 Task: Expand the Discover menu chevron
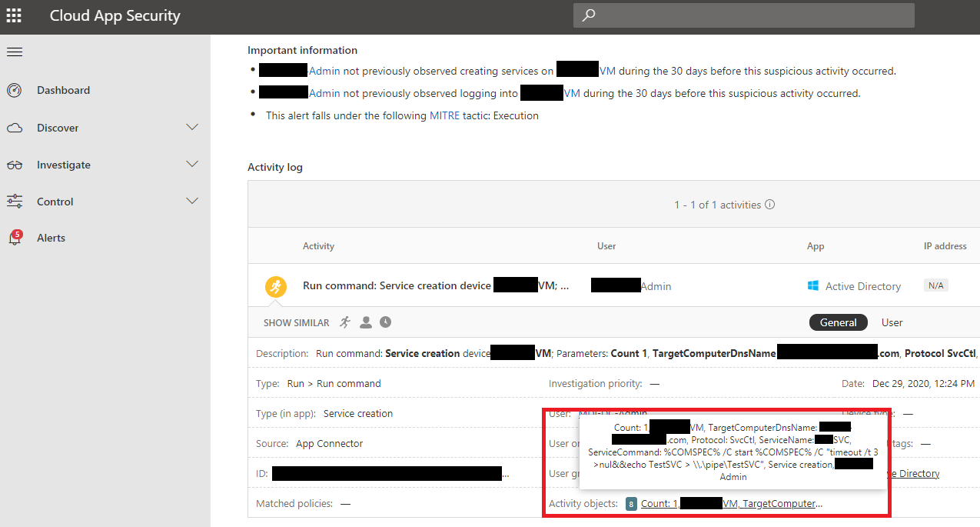coord(192,128)
